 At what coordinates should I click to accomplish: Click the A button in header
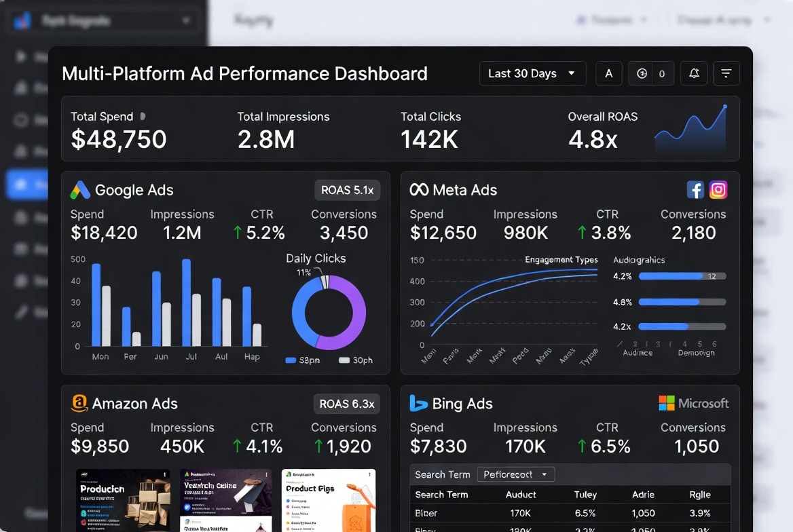tap(608, 73)
